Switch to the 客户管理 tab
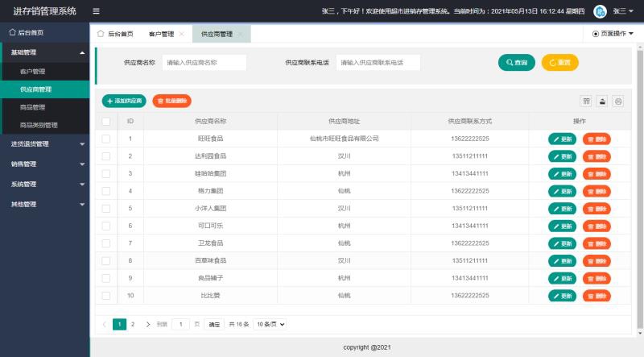 pos(161,34)
